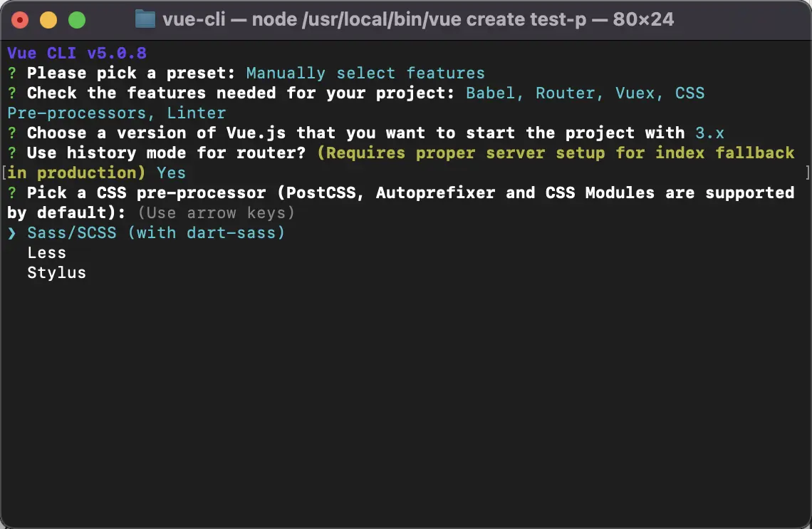
Task: Choose the Less pre-processor option
Action: (46, 253)
